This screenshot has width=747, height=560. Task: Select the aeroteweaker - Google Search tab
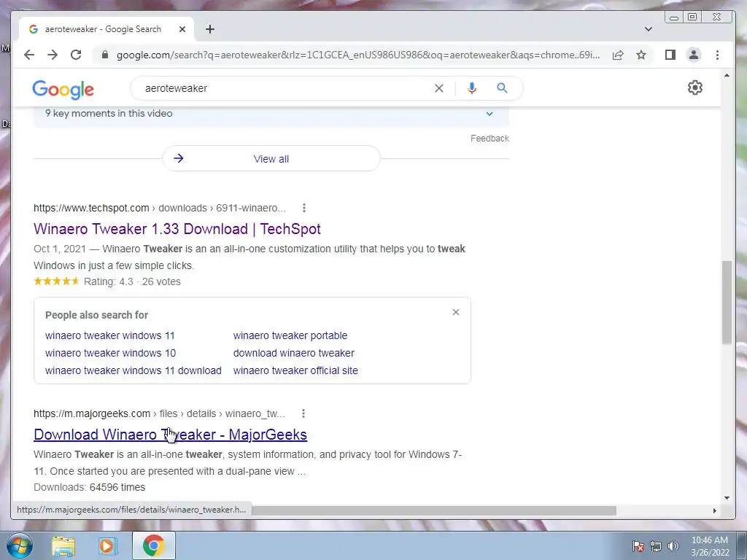(x=106, y=29)
